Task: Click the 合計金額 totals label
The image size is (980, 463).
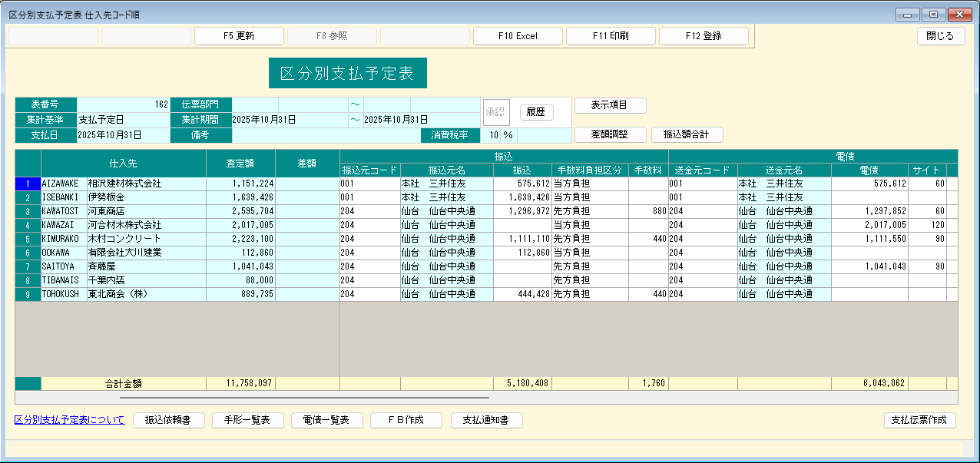Action: [x=124, y=383]
